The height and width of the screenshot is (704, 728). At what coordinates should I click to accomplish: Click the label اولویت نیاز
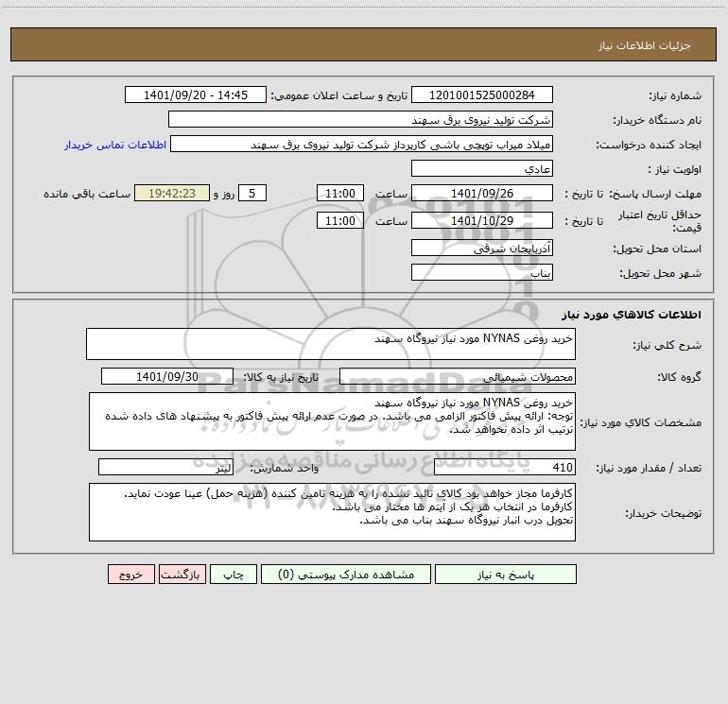point(675,170)
